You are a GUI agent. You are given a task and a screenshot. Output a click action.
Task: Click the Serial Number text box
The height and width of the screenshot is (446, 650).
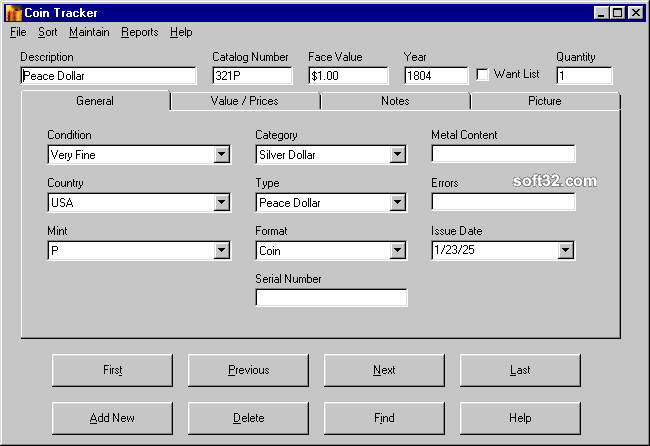(331, 298)
